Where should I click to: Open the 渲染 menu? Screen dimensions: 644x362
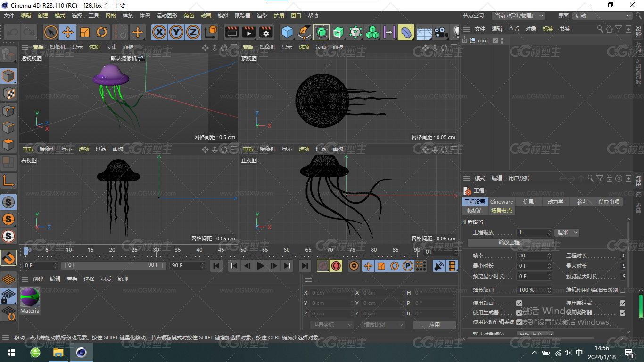[x=262, y=16]
